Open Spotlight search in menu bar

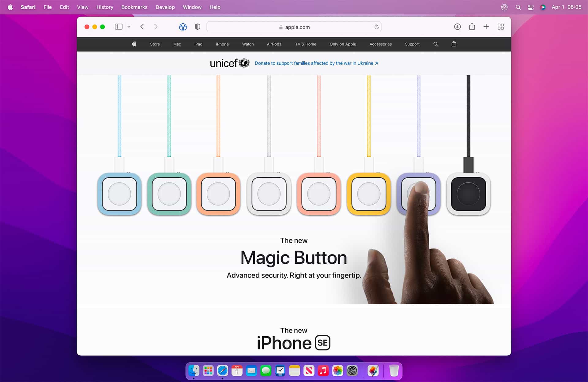click(x=518, y=7)
